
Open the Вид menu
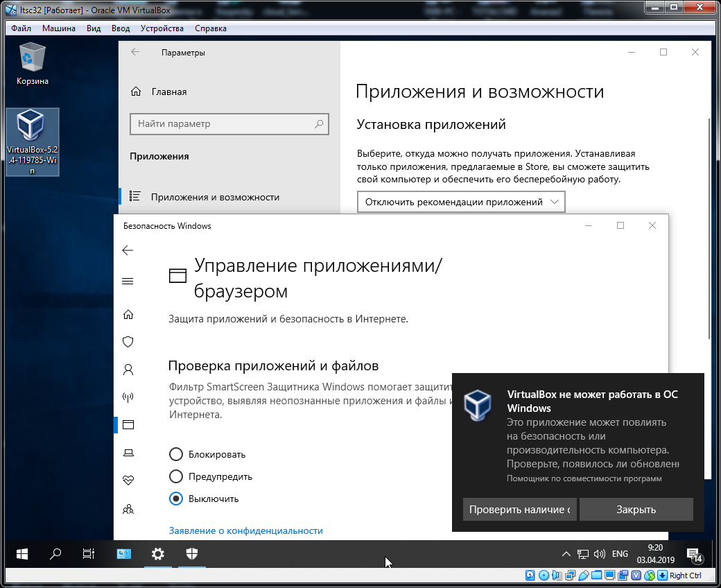[x=94, y=28]
